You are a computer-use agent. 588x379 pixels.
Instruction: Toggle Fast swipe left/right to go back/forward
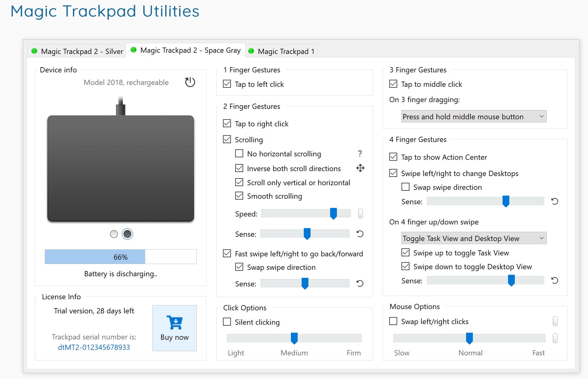pyautogui.click(x=227, y=253)
